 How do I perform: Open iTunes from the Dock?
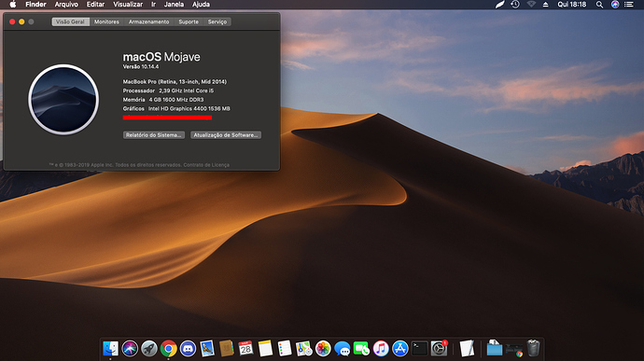point(381,349)
